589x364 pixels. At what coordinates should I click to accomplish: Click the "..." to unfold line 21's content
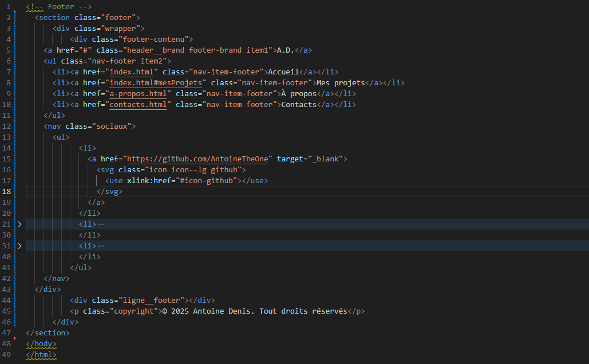pos(101,224)
